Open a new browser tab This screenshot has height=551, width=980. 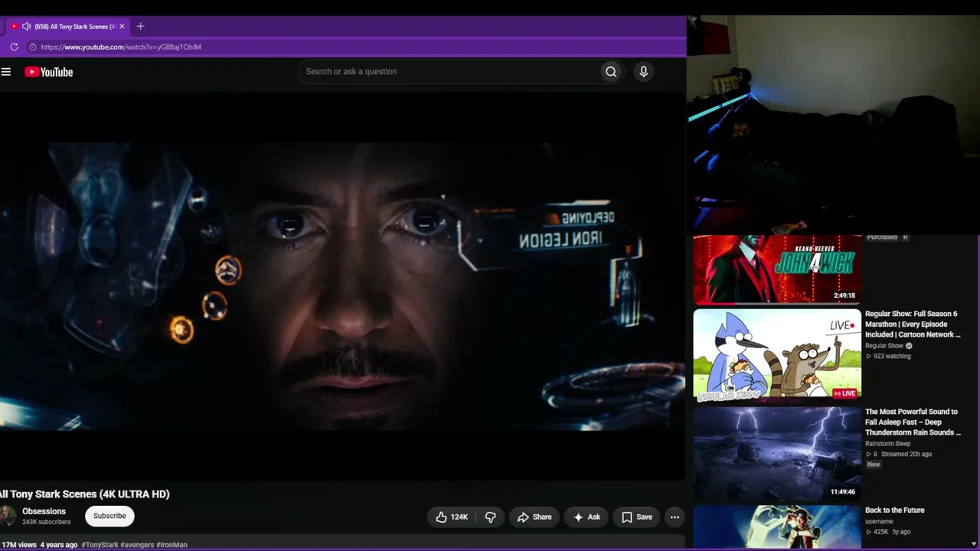click(140, 26)
